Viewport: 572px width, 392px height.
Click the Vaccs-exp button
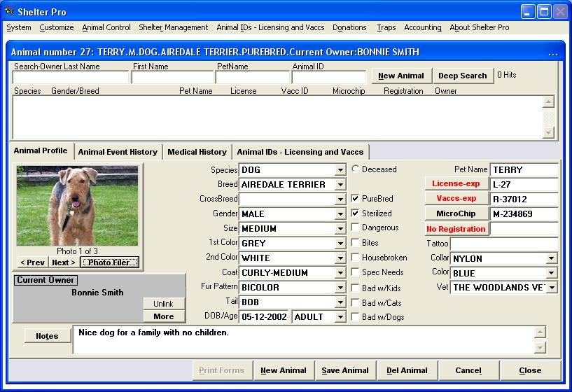(456, 198)
